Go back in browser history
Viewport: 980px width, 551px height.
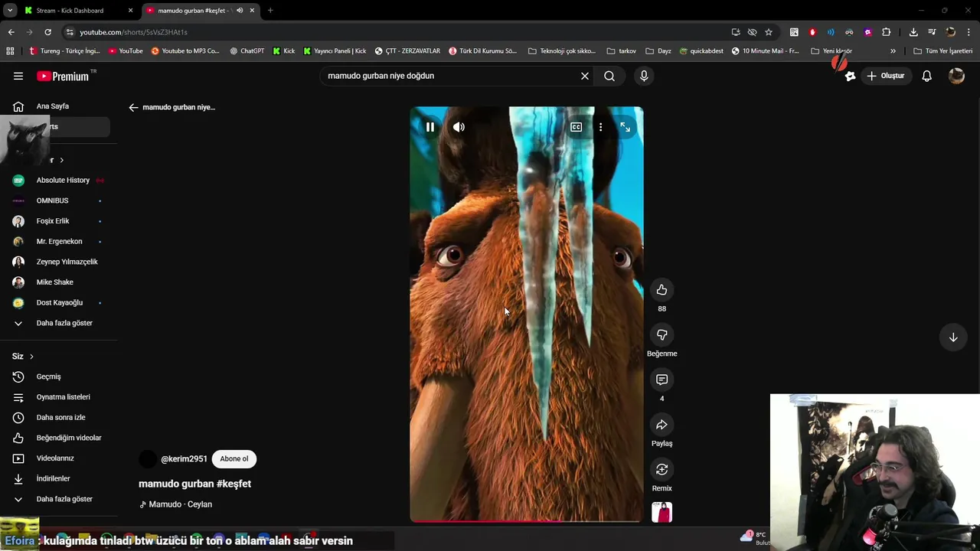click(11, 32)
